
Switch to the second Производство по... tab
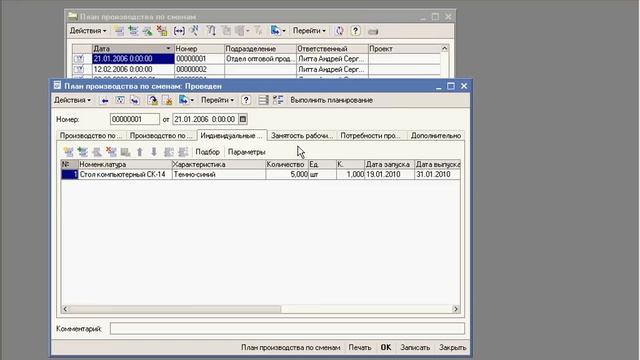click(x=161, y=136)
